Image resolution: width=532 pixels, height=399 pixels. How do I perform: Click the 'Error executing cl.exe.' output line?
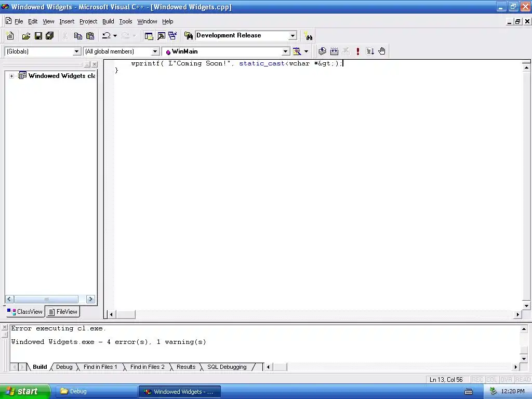[58, 328]
